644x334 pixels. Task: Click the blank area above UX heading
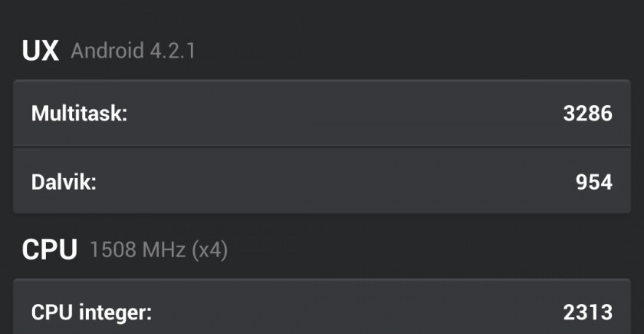coord(322,15)
